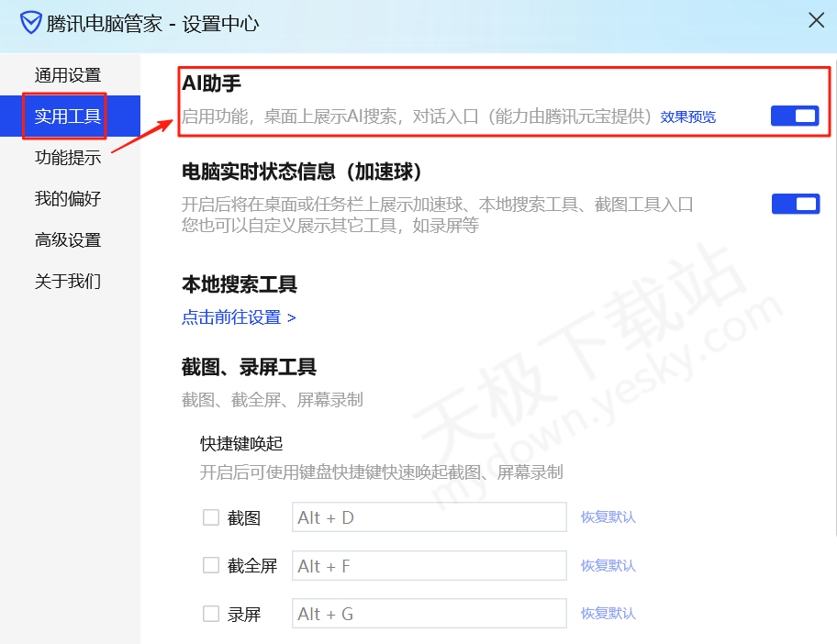
Task: Click the Tencent PC Manager shield logo
Action: click(x=31, y=23)
